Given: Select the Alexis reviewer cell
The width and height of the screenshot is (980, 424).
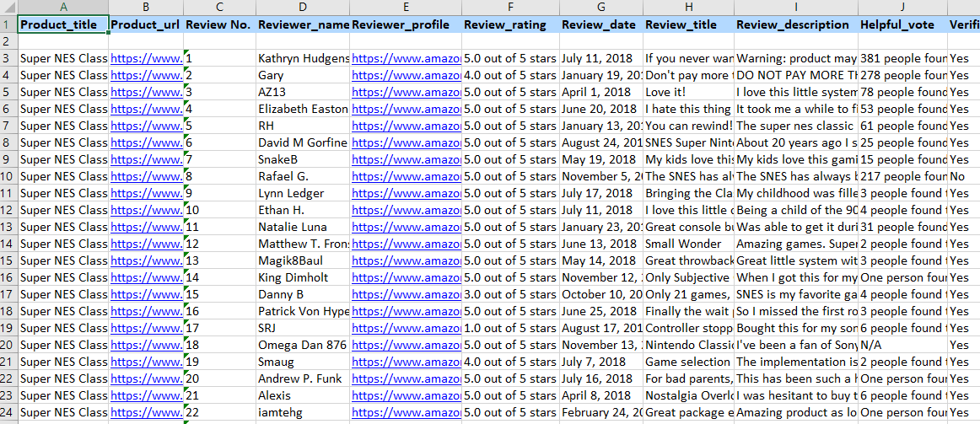Looking at the screenshot, I should tap(303, 395).
